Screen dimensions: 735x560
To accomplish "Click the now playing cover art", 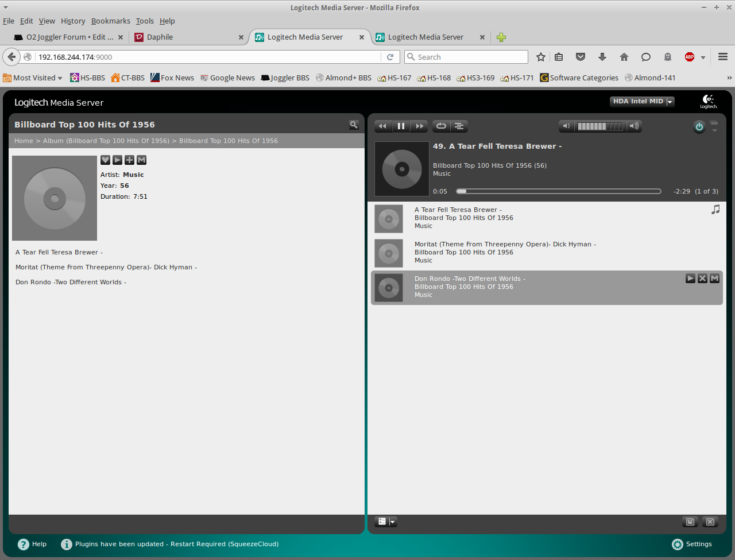I will click(x=402, y=169).
